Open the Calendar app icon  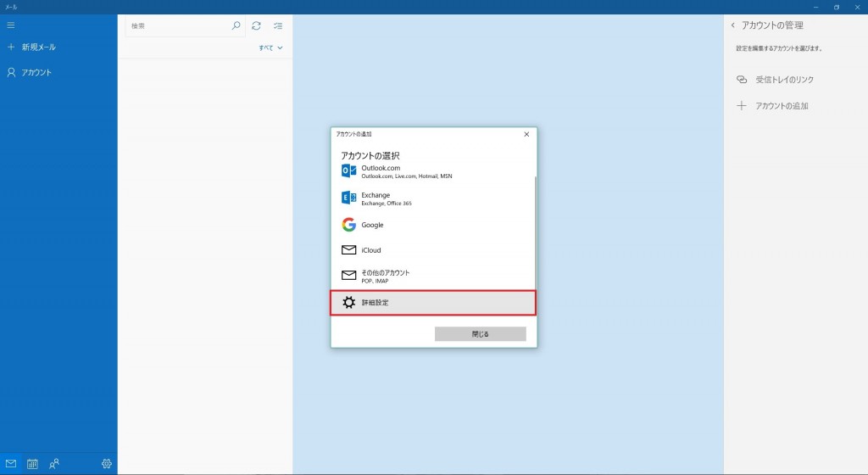(32, 463)
